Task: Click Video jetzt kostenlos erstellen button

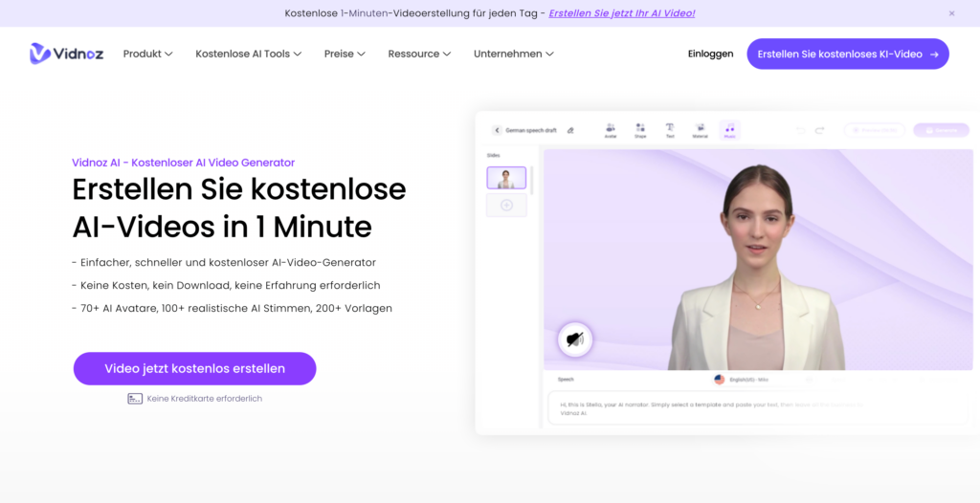Action: click(195, 369)
